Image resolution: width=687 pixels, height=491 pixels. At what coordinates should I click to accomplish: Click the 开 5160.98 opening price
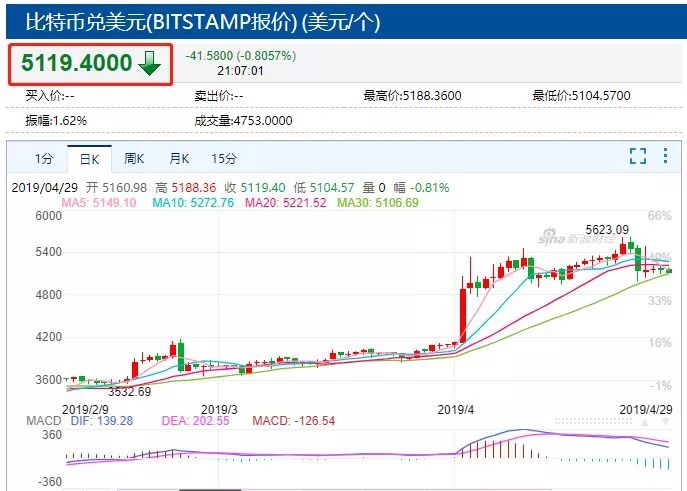point(117,188)
